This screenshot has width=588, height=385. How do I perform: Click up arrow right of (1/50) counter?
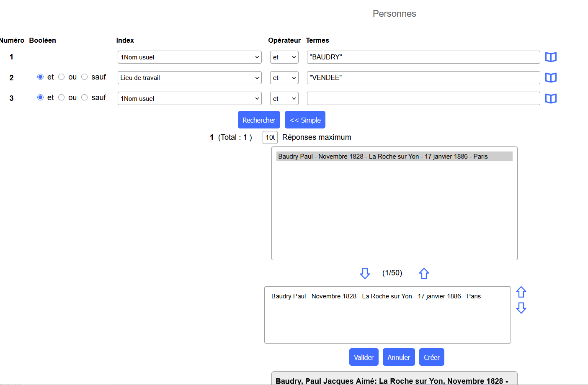point(424,273)
